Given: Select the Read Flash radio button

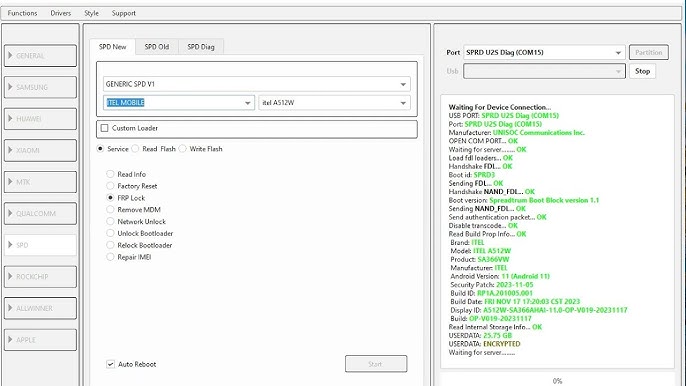Looking at the screenshot, I should (x=136, y=149).
